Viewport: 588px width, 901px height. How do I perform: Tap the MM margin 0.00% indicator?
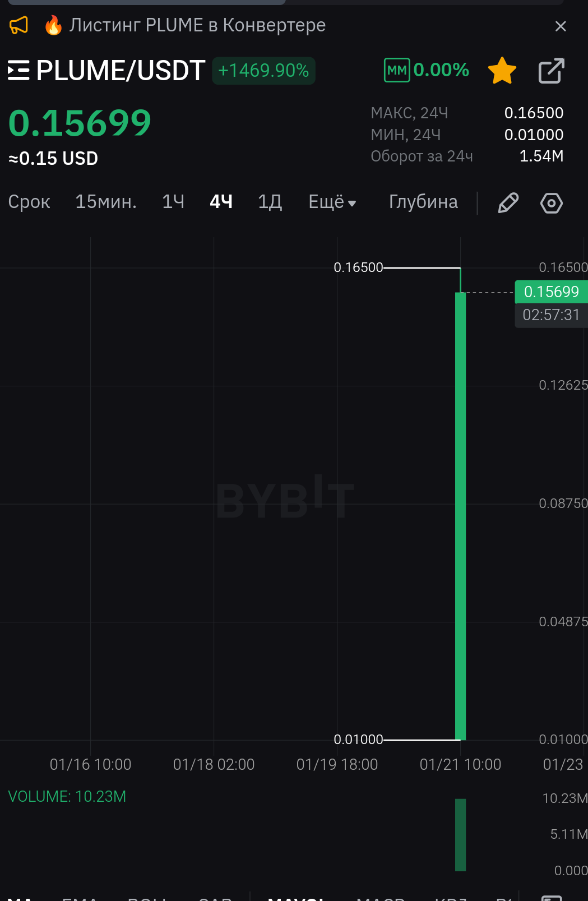pos(427,70)
